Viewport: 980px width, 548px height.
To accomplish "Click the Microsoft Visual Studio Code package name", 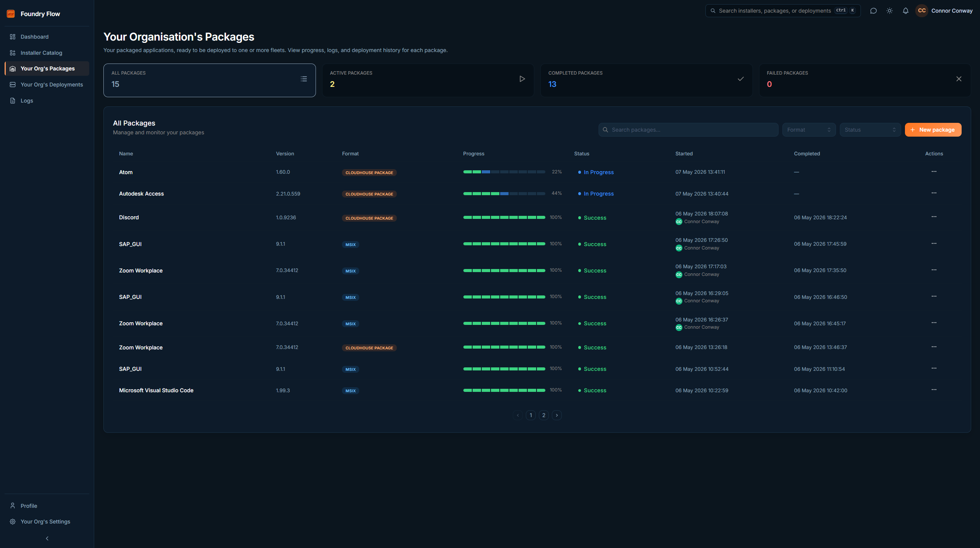I will pyautogui.click(x=156, y=390).
